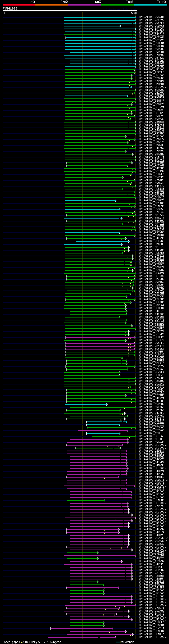Select the UniRef100_C5XP83 label
The height and width of the screenshot is (644, 169).
pos(152,244)
